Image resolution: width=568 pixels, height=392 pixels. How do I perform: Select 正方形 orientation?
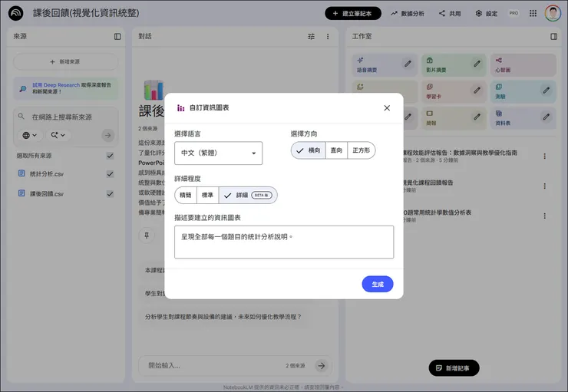click(362, 150)
